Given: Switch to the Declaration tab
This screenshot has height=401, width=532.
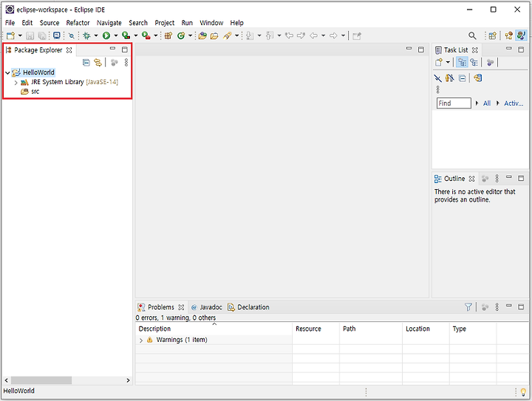Looking at the screenshot, I should click(x=249, y=307).
